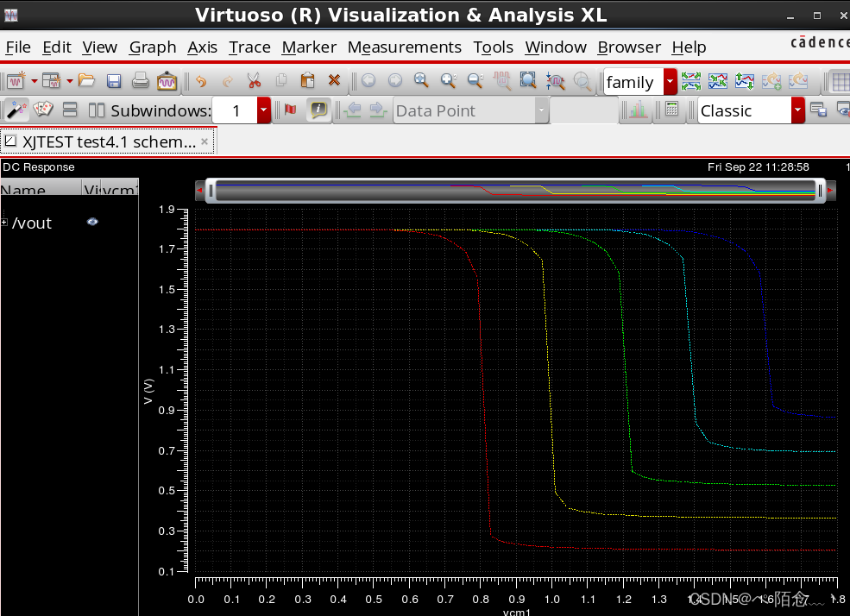Open the family plot mode dropdown
850x616 pixels.
tap(671, 82)
